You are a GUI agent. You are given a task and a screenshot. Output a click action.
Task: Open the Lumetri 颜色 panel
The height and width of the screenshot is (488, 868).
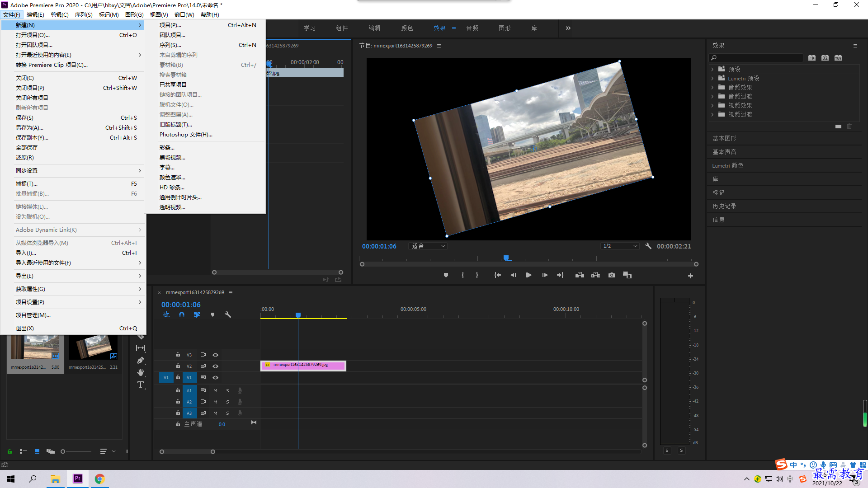point(728,165)
